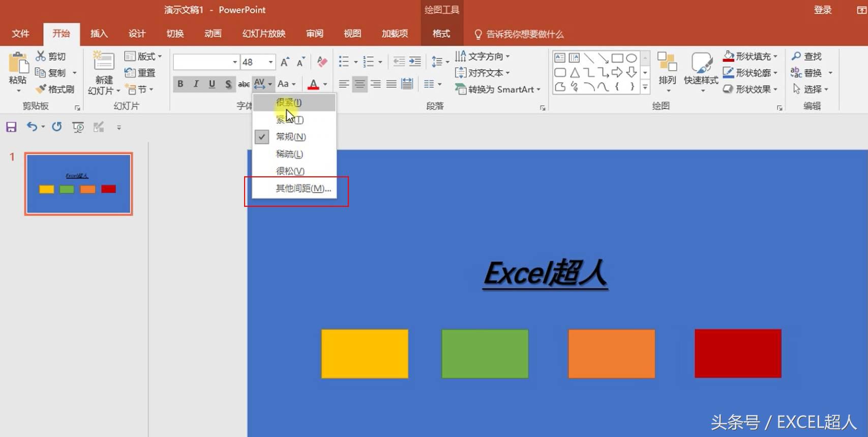Click the distribute text icon
868x437 pixels.
point(407,84)
